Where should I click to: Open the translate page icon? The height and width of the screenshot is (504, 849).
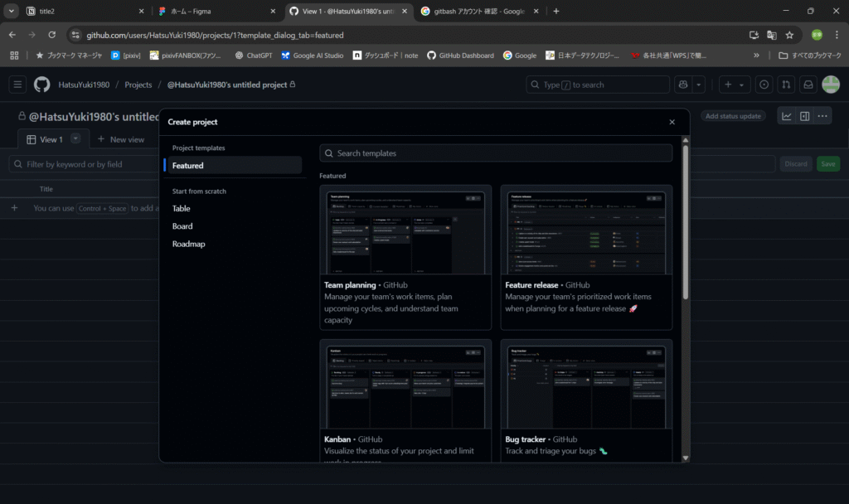(772, 35)
